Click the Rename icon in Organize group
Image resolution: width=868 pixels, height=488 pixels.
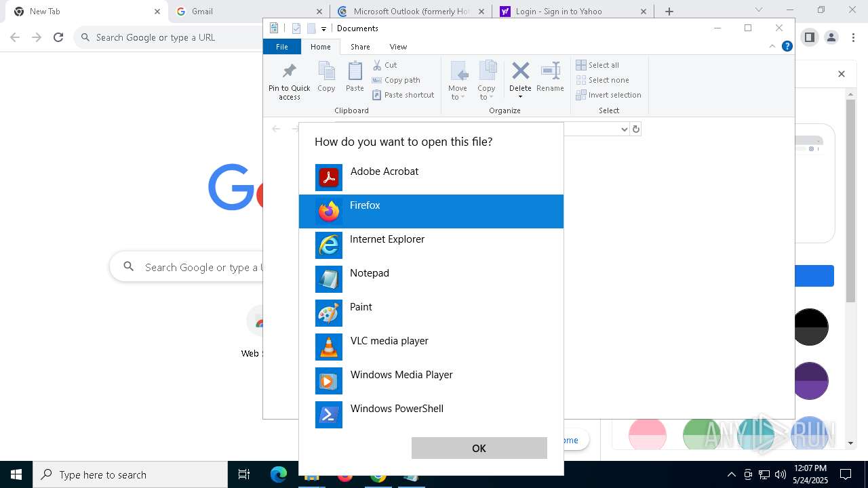[550, 70]
